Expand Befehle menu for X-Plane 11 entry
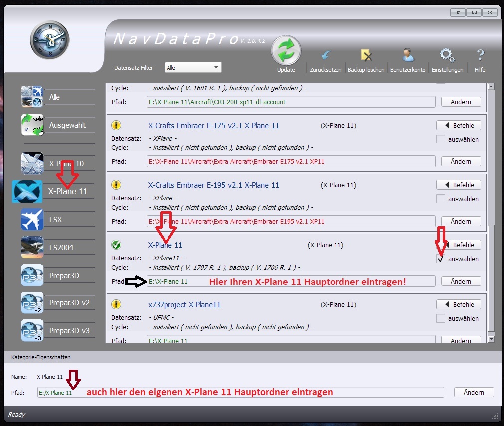Screen dimensions: 504x426 [459, 245]
